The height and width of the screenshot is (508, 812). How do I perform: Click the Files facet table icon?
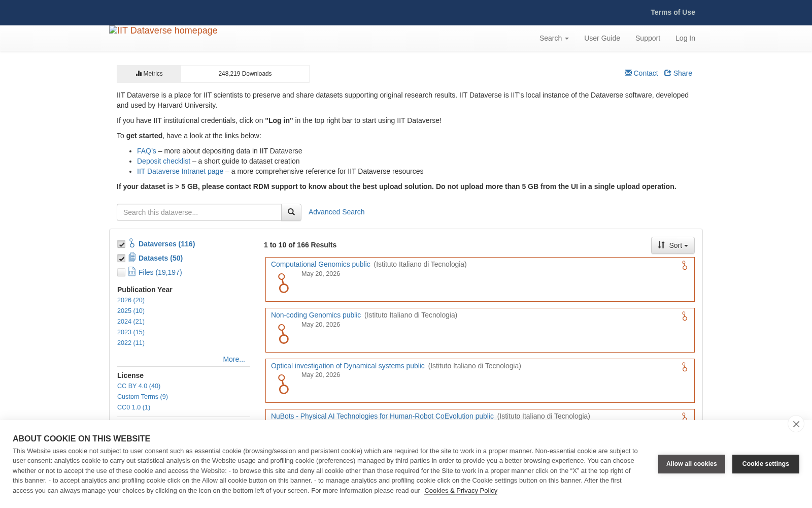[132, 272]
